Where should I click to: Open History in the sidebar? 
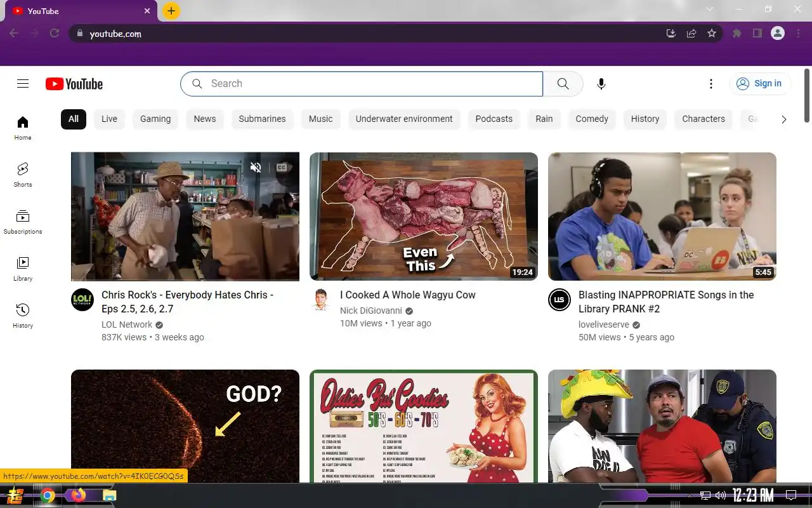23,316
